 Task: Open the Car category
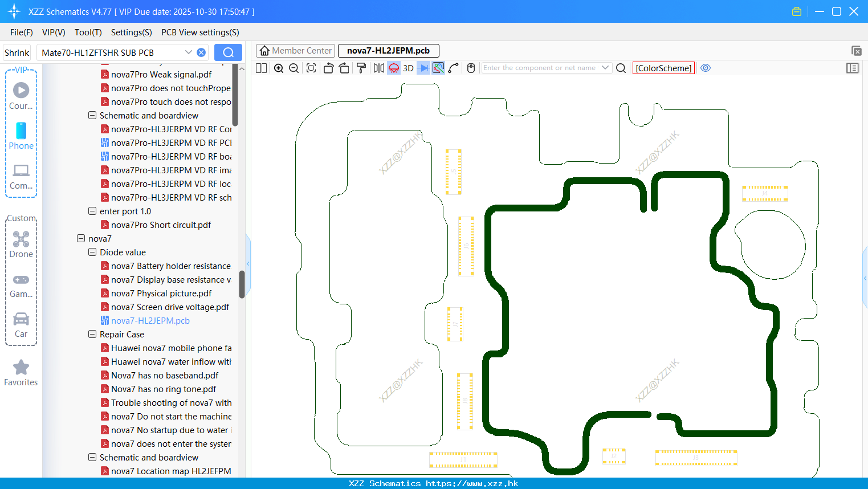click(21, 325)
